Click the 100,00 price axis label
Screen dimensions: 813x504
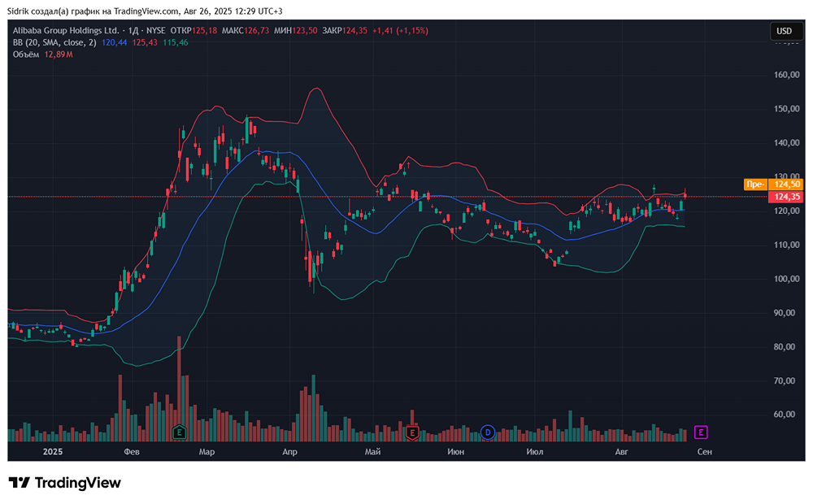(786, 279)
